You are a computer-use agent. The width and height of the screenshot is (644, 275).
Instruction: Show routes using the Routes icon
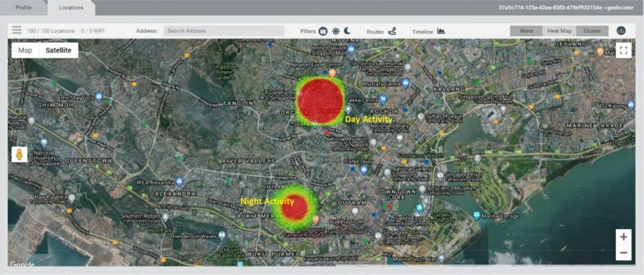pyautogui.click(x=392, y=31)
